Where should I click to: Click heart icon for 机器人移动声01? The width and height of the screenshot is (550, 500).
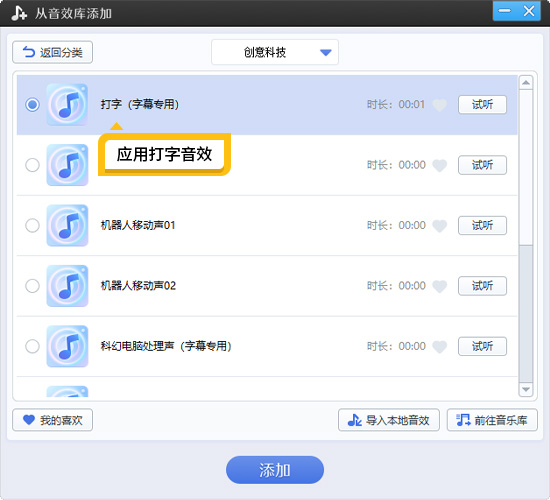coord(440,226)
